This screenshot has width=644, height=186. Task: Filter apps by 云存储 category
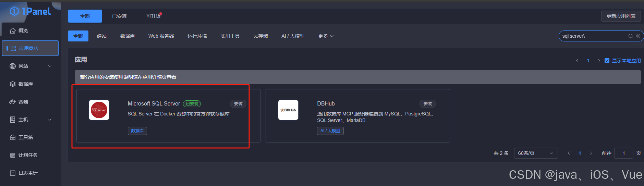click(x=260, y=36)
